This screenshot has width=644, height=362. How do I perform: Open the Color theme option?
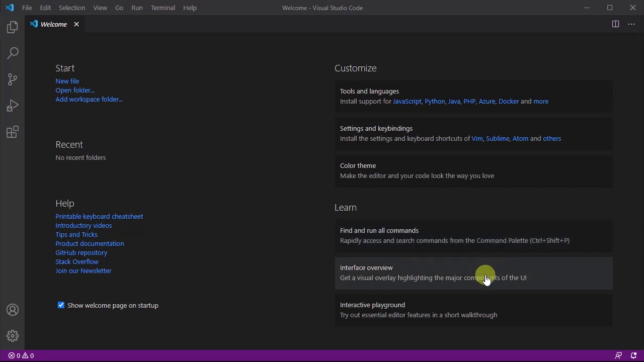pyautogui.click(x=473, y=170)
